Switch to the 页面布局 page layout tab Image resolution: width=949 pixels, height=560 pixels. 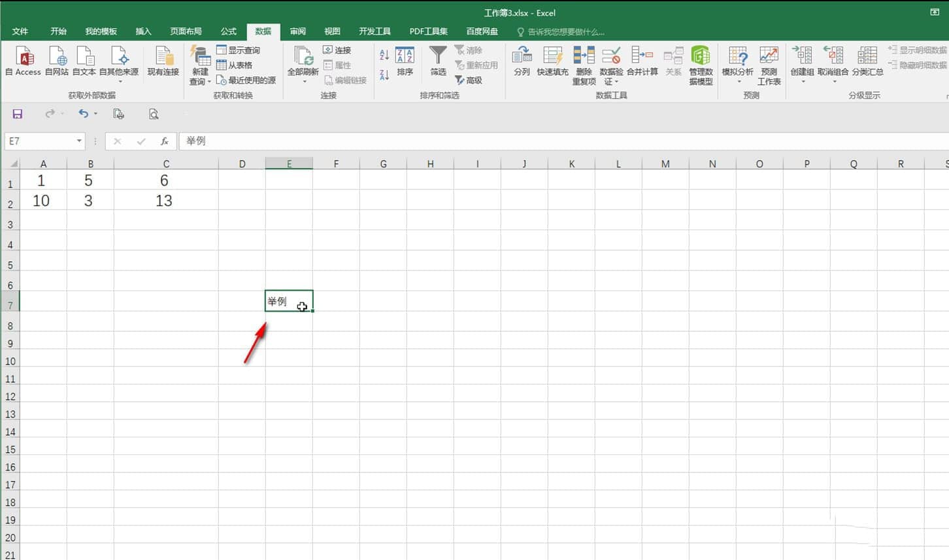pyautogui.click(x=186, y=31)
